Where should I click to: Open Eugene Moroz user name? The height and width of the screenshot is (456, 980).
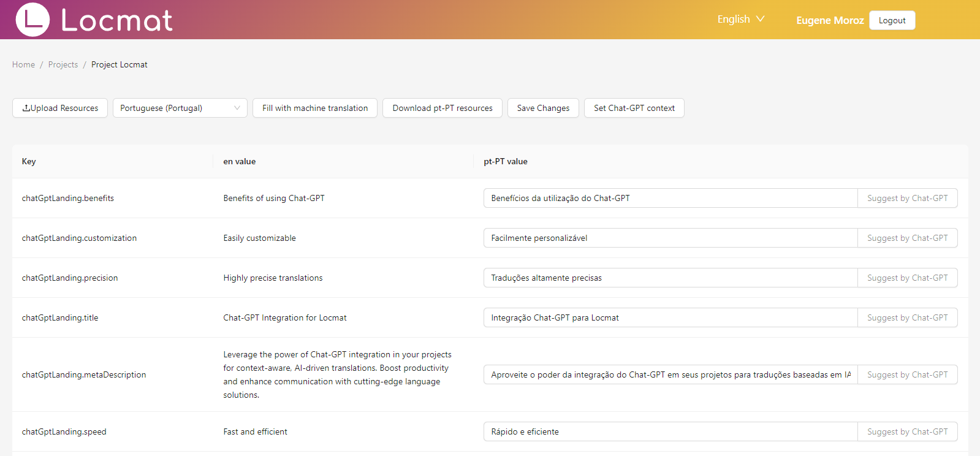(x=830, y=20)
